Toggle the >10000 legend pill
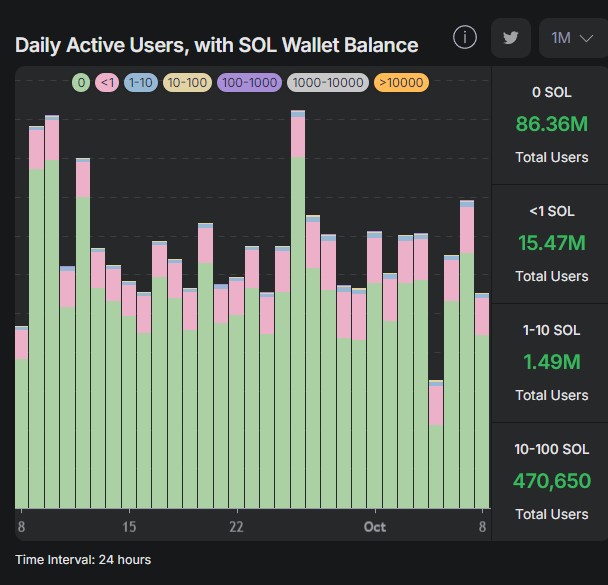Viewport: 608px width, 585px height. click(x=401, y=83)
